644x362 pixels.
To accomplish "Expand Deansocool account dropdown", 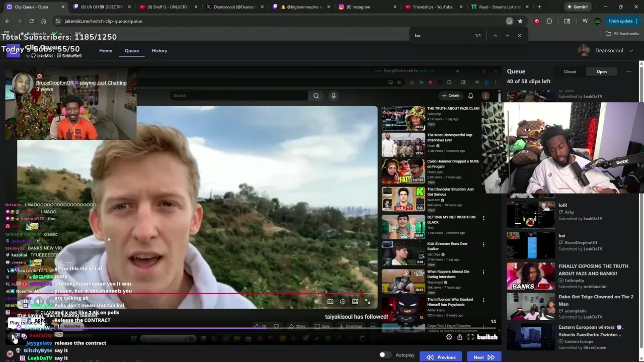I will 631,51.
